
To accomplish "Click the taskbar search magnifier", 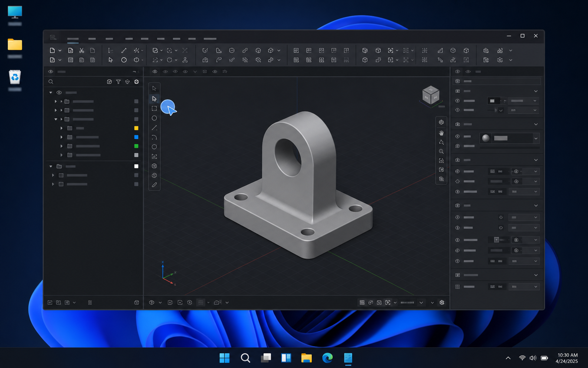I will coord(245,358).
